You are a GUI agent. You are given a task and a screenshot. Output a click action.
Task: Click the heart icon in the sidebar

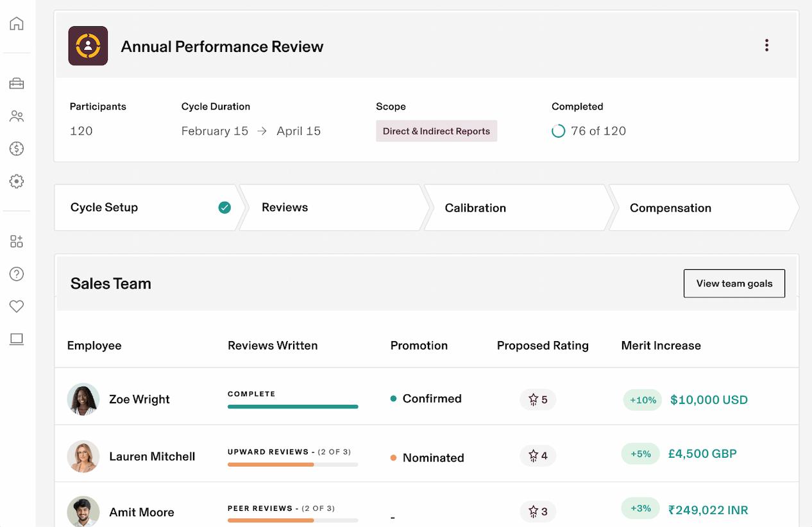point(17,306)
